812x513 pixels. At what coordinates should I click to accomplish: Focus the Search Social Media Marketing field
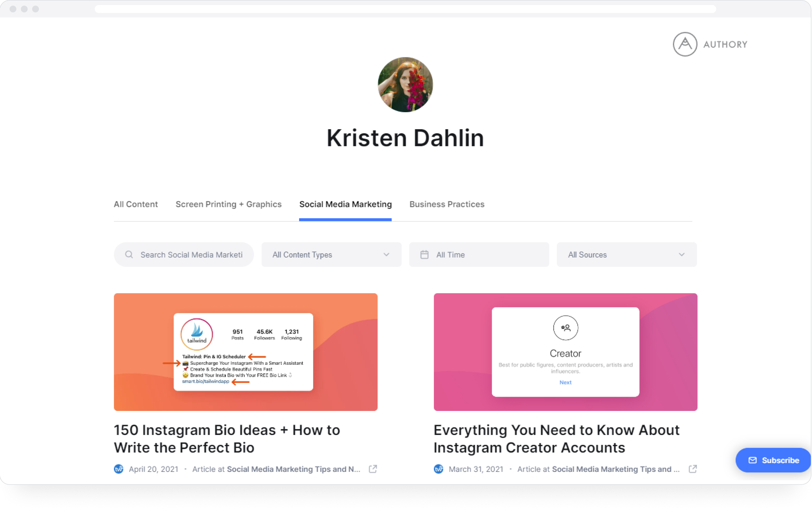tap(191, 255)
